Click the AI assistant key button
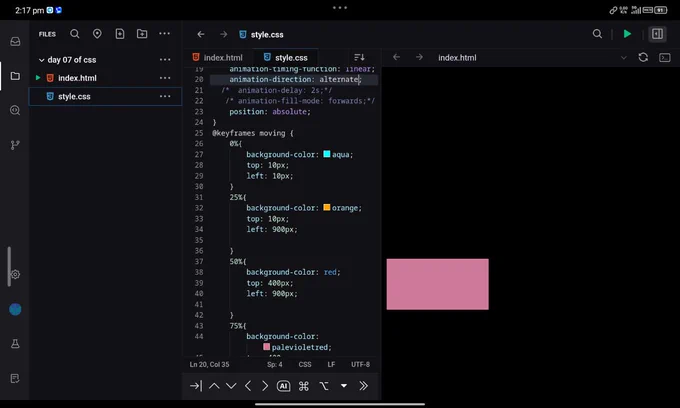The width and height of the screenshot is (680, 408). (283, 386)
